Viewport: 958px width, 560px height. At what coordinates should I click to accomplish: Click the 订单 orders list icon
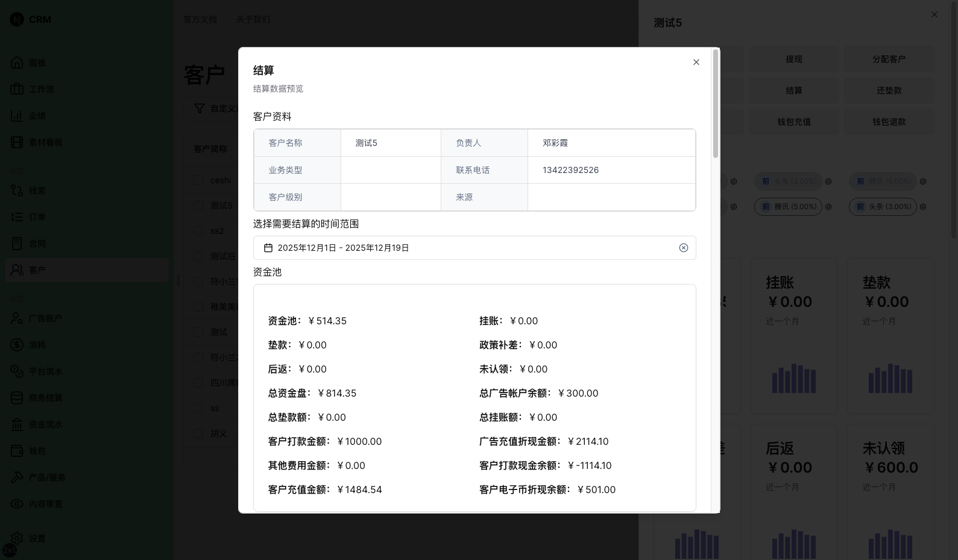coord(17,217)
